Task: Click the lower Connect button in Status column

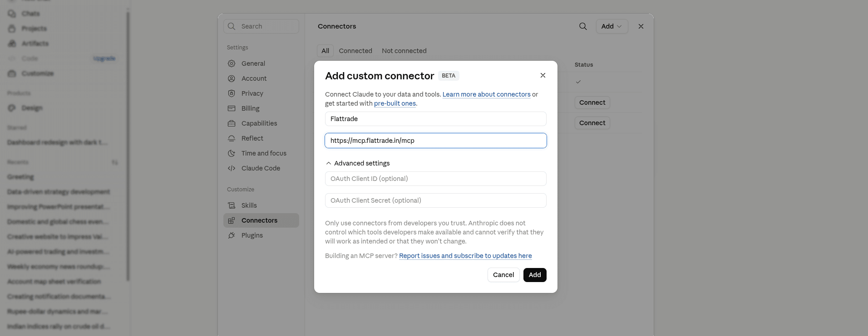Action: coord(592,123)
